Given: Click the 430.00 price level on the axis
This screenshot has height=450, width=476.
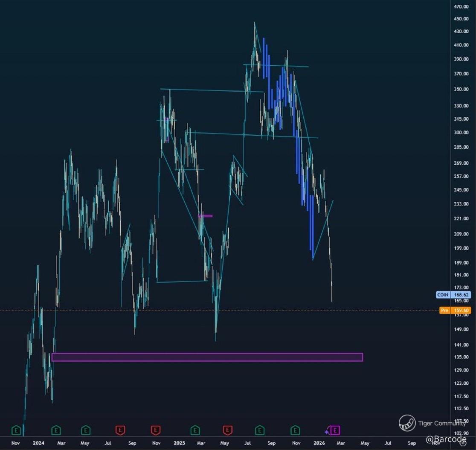Looking at the screenshot, I should (461, 31).
